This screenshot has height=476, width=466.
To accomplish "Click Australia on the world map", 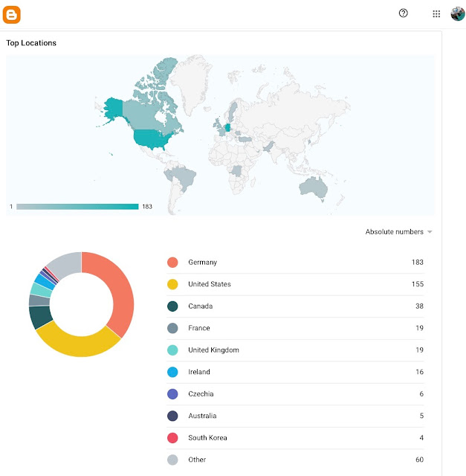I will click(314, 187).
